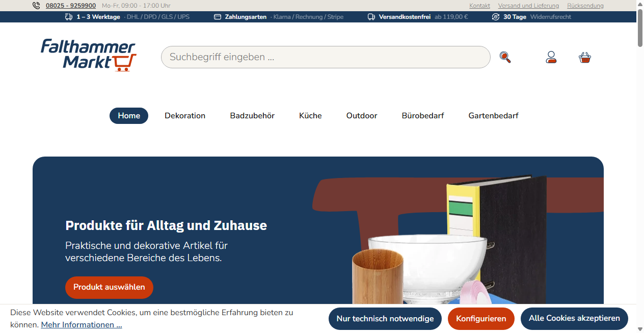Open the Dekoration category
The height and width of the screenshot is (333, 644).
[185, 116]
